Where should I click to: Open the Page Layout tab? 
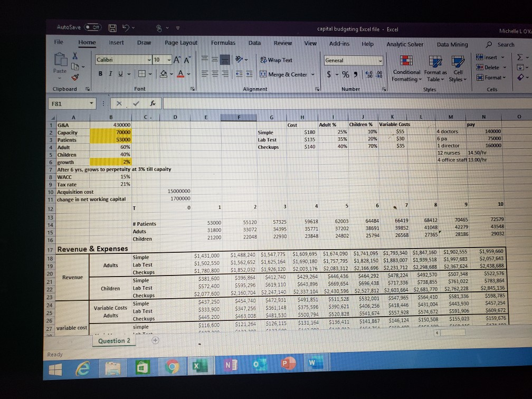click(181, 43)
